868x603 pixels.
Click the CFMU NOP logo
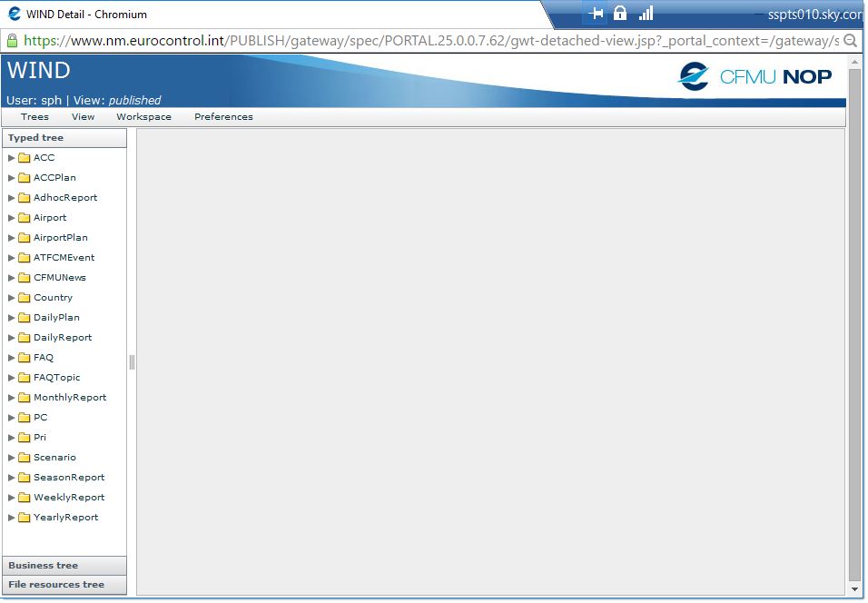click(755, 76)
